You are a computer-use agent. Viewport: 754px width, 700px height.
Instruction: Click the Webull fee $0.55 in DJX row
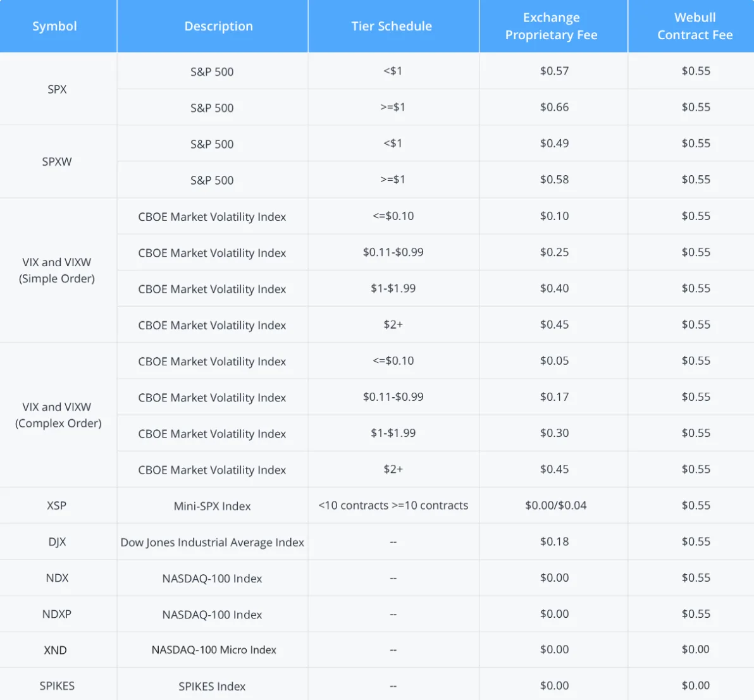(x=696, y=541)
